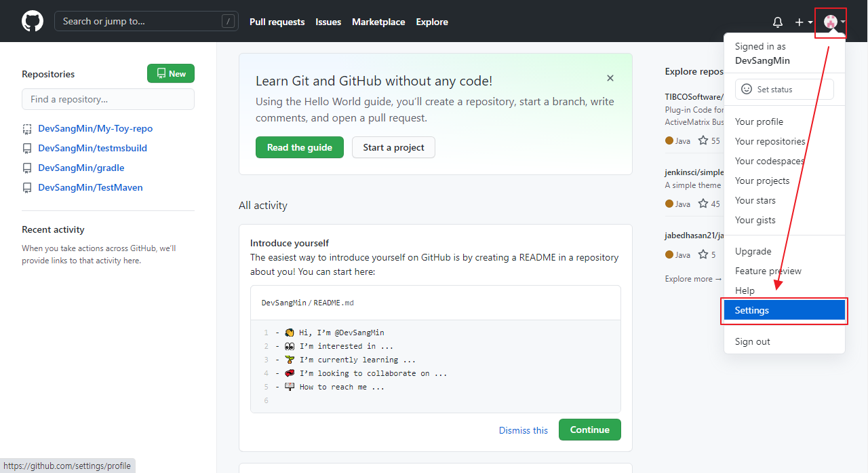868x473 pixels.
Task: Select Your stars from user menu
Action: [x=785, y=200]
